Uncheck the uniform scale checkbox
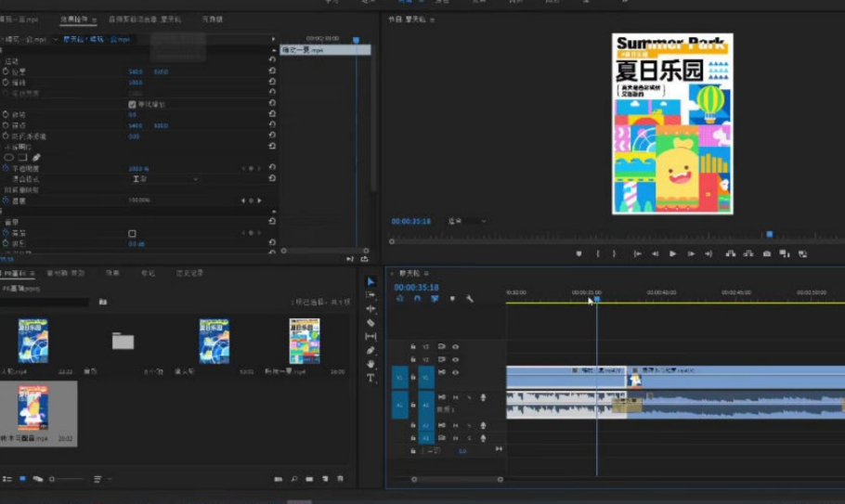 [x=132, y=105]
